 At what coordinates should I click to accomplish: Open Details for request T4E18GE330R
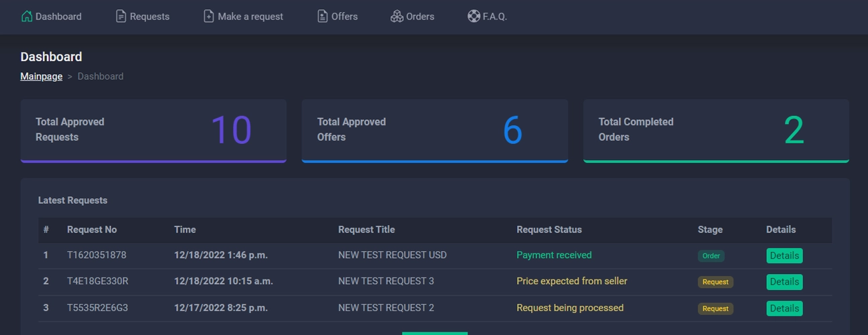click(784, 281)
